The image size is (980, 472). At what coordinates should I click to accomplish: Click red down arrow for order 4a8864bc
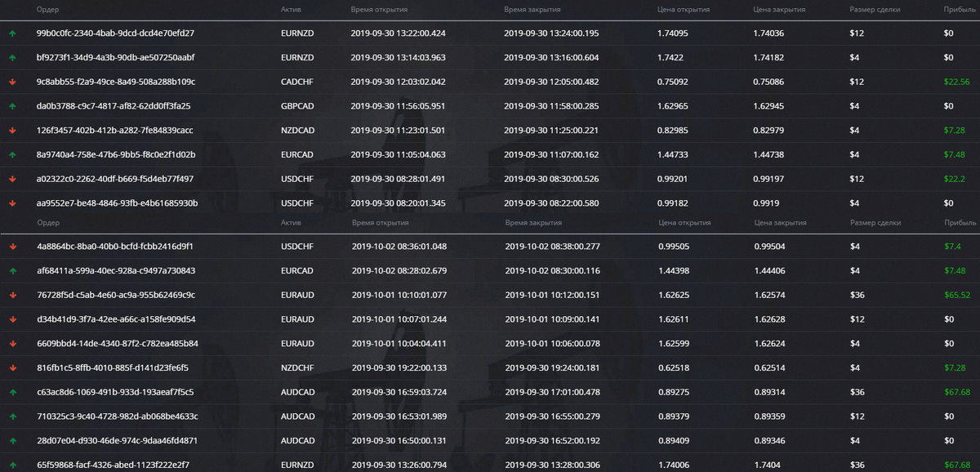click(x=12, y=246)
